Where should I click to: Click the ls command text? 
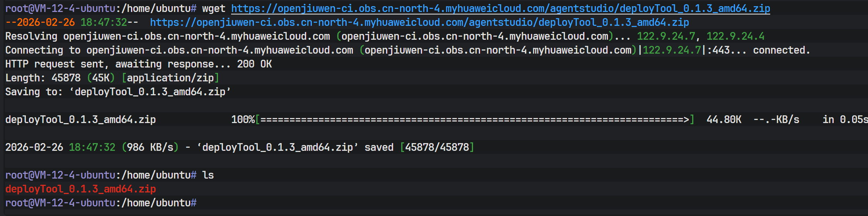coord(208,175)
